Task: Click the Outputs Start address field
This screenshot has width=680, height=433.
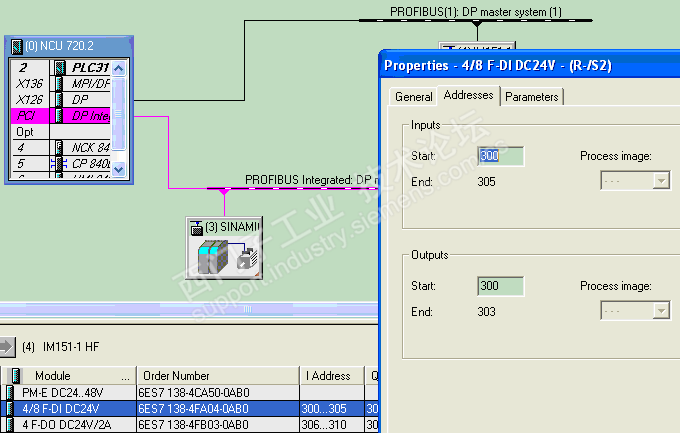Action: 500,286
